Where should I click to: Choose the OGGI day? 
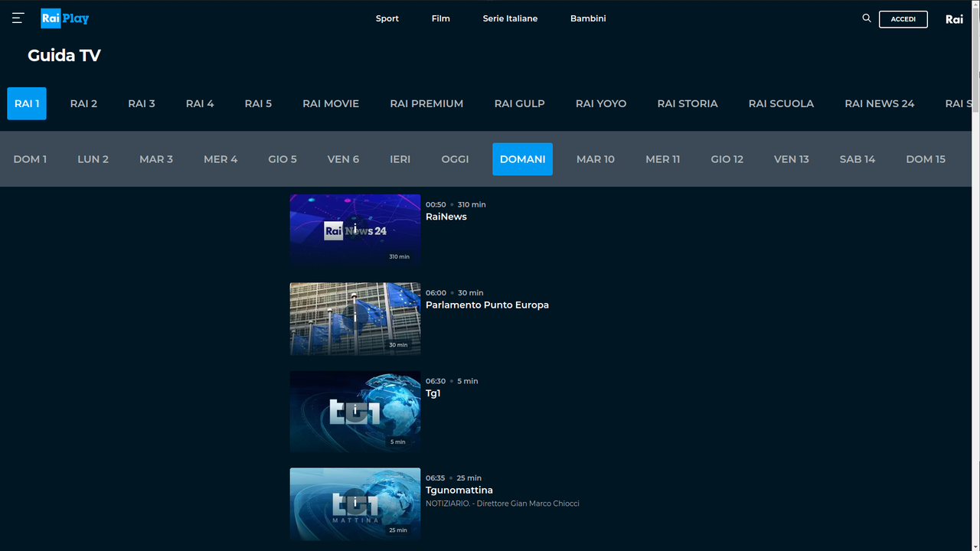click(x=455, y=159)
